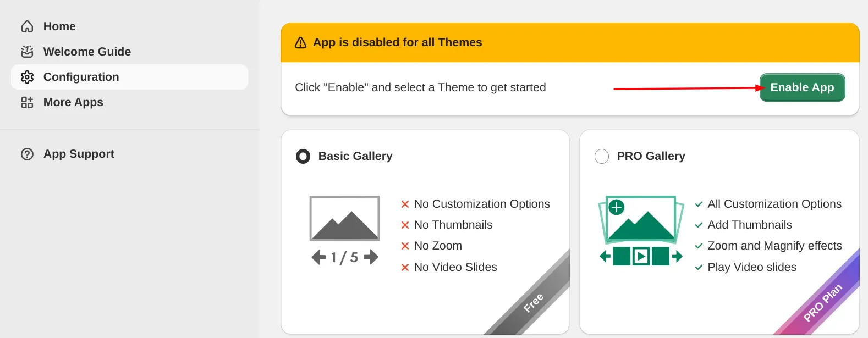Click the image placeholder in Basic Gallery card
Image resolution: width=868 pixels, height=338 pixels.
345,218
